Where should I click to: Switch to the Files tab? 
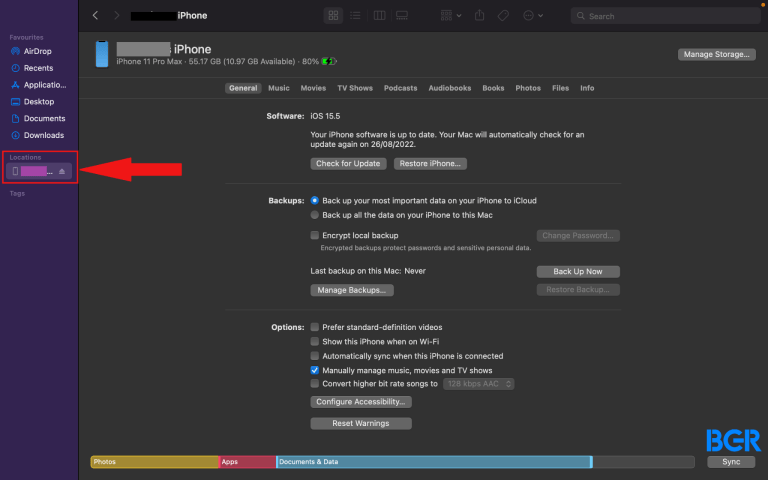(560, 88)
